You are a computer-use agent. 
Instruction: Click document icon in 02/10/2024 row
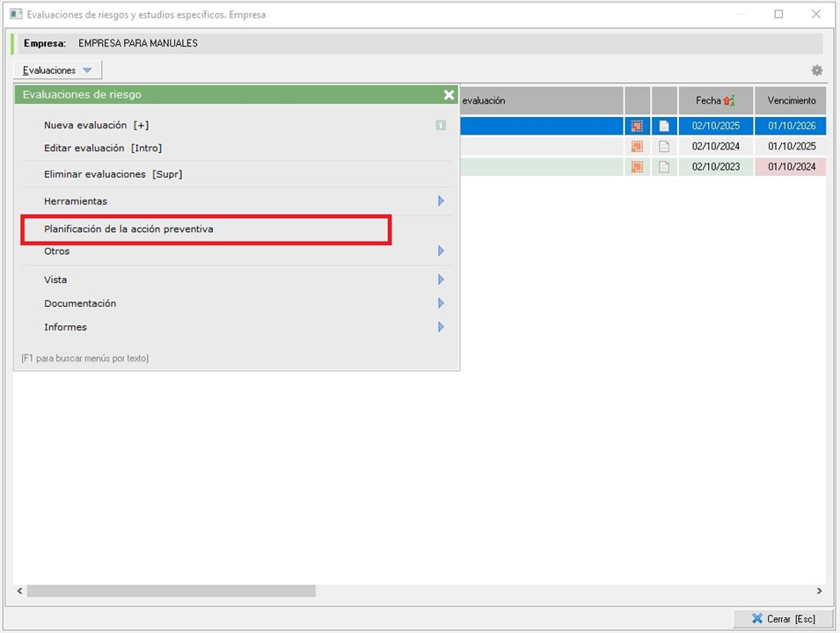[664, 146]
